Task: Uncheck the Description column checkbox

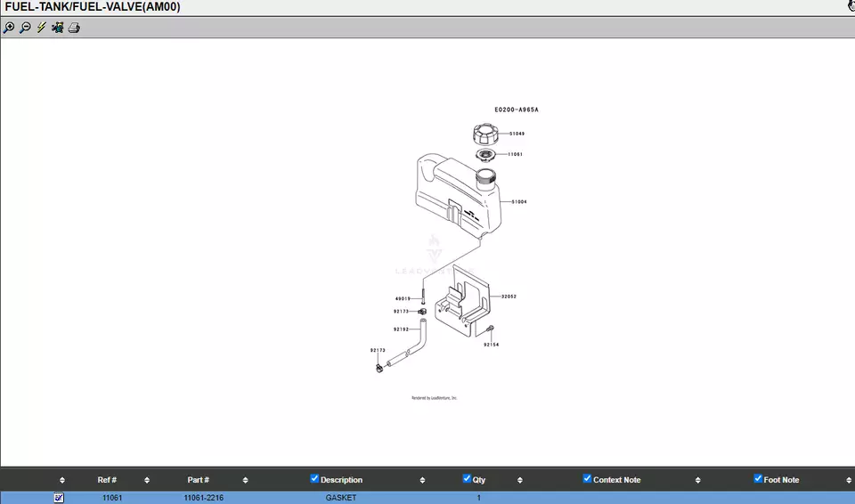Action: click(x=314, y=479)
